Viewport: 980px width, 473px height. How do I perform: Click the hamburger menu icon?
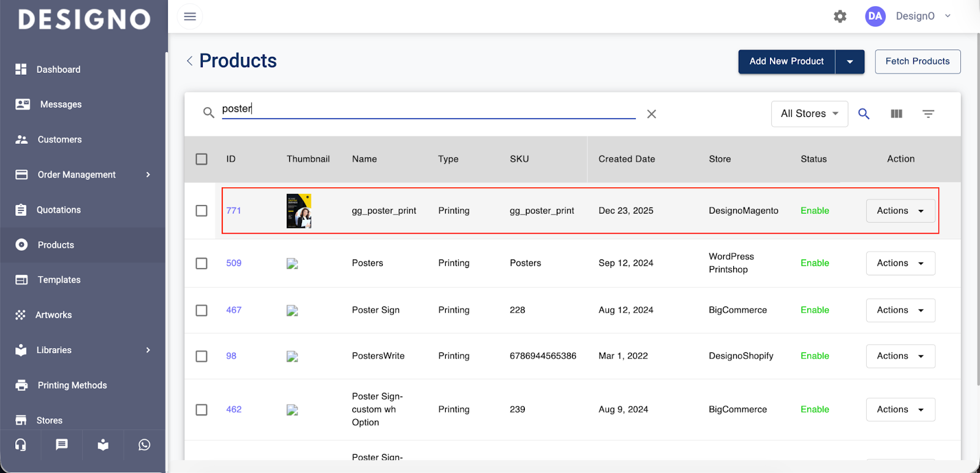(x=190, y=17)
